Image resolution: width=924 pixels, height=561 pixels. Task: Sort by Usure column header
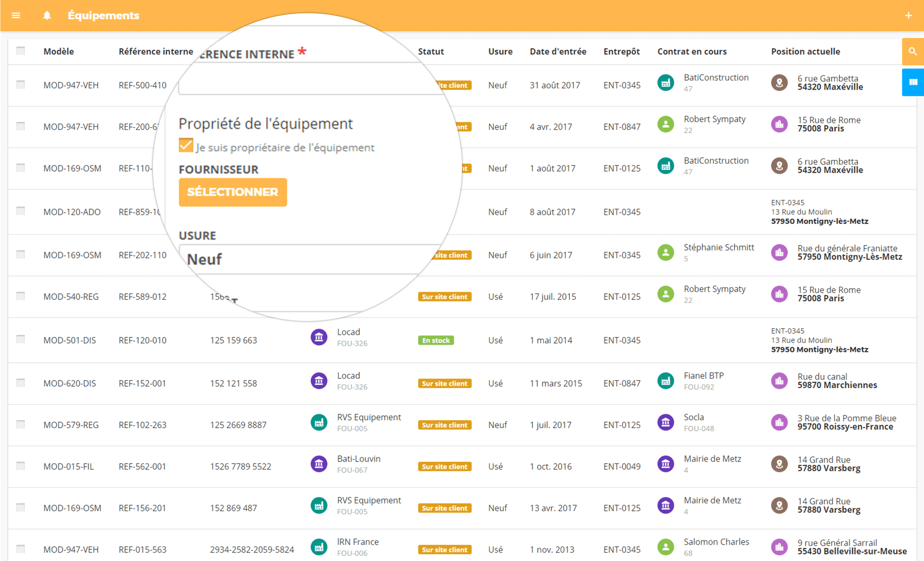tap(500, 51)
